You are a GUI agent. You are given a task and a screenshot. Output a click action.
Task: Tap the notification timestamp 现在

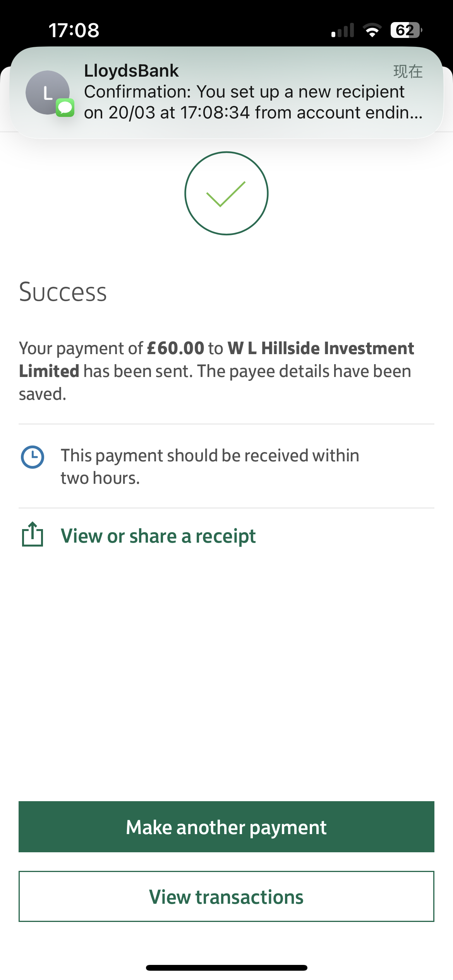(408, 72)
